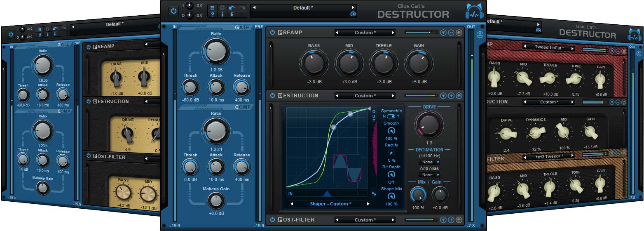This screenshot has width=644, height=231.
Task: Click the Preamp GAIN knob in center window
Action: (x=419, y=63)
